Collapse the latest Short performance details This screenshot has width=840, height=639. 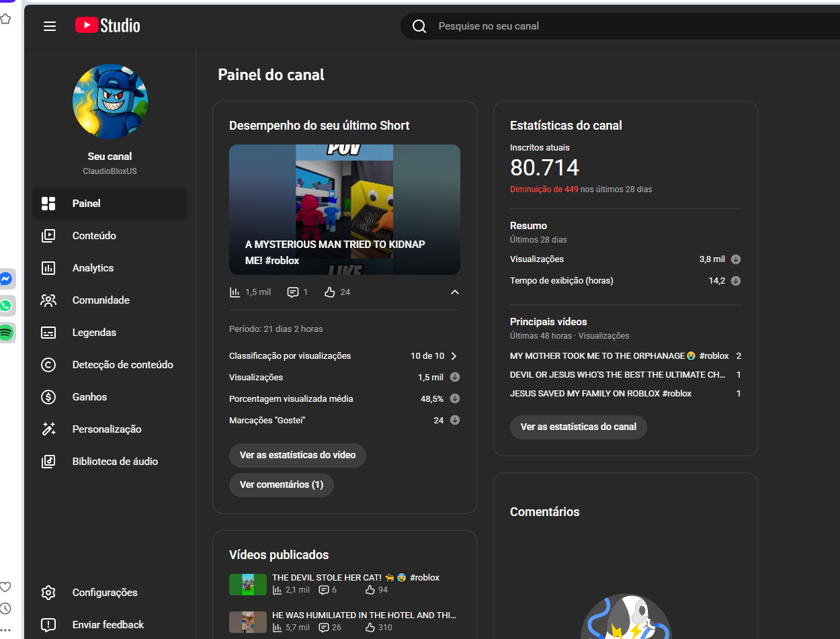[455, 292]
